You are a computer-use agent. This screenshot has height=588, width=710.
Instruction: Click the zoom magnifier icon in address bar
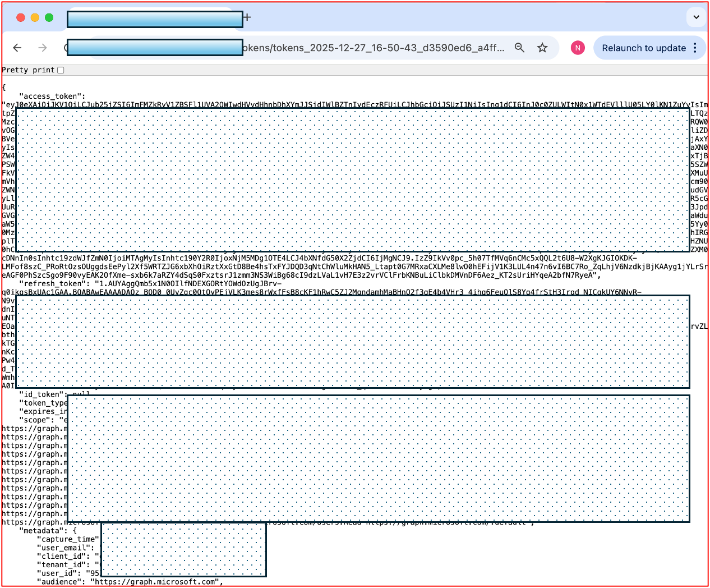(520, 48)
